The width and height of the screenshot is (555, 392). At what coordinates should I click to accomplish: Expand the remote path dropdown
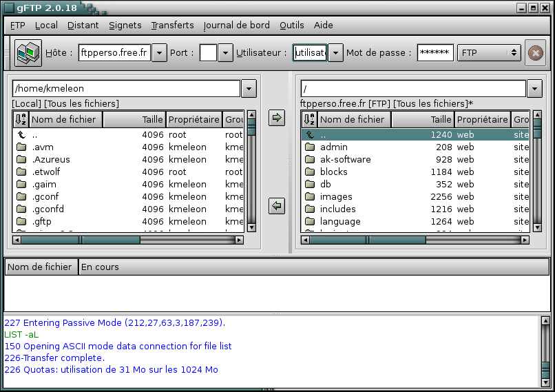(x=534, y=89)
